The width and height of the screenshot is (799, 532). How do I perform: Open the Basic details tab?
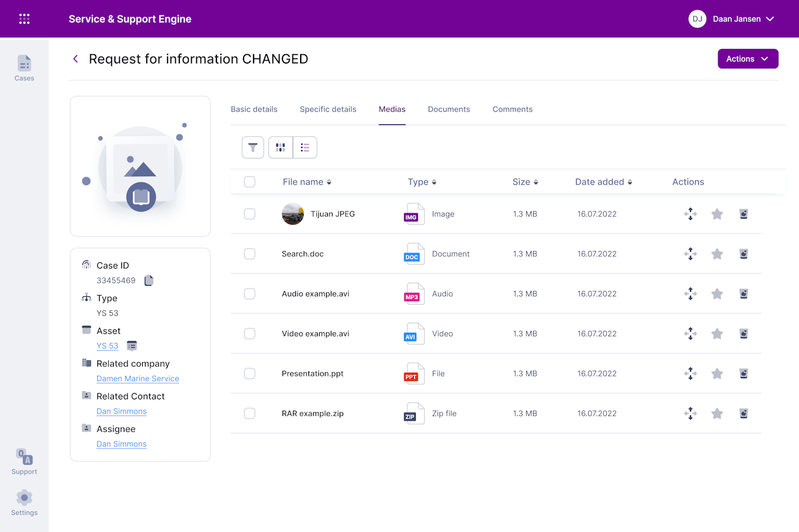(x=254, y=110)
